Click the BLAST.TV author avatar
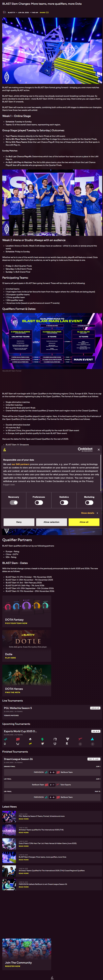The height and width of the screenshot is (980, 103). coord(4,12)
